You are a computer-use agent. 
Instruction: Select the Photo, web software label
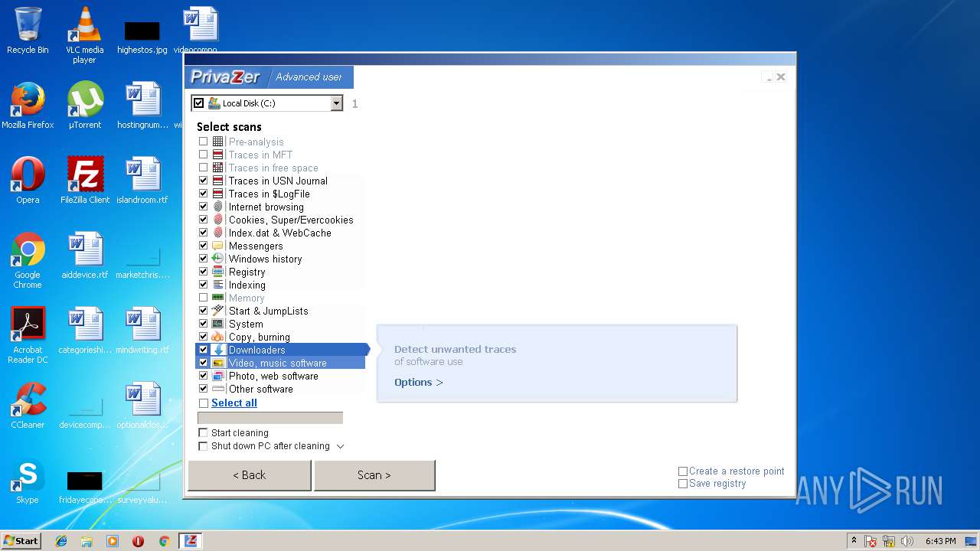click(273, 376)
